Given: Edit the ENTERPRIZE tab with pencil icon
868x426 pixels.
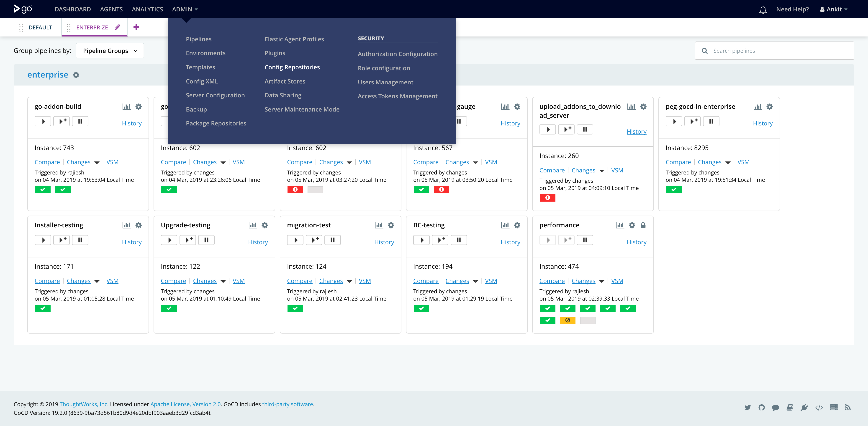Looking at the screenshot, I should pos(117,27).
